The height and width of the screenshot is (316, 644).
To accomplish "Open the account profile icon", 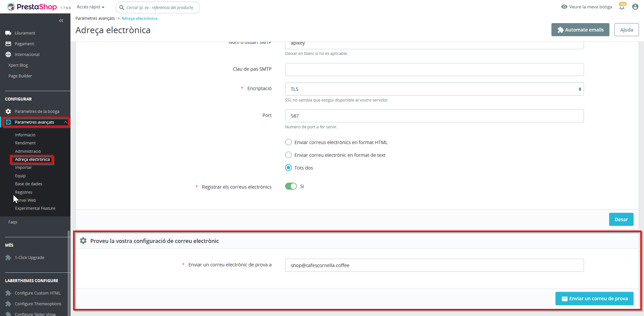I will (x=635, y=7).
